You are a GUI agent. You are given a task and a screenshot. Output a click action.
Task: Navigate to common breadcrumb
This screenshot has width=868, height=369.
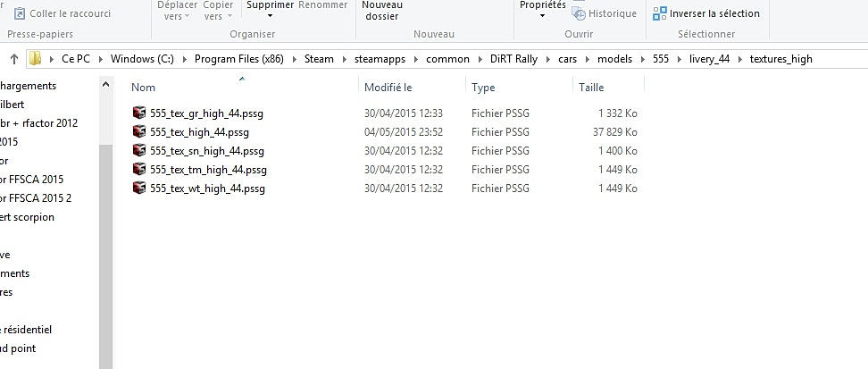(x=447, y=59)
